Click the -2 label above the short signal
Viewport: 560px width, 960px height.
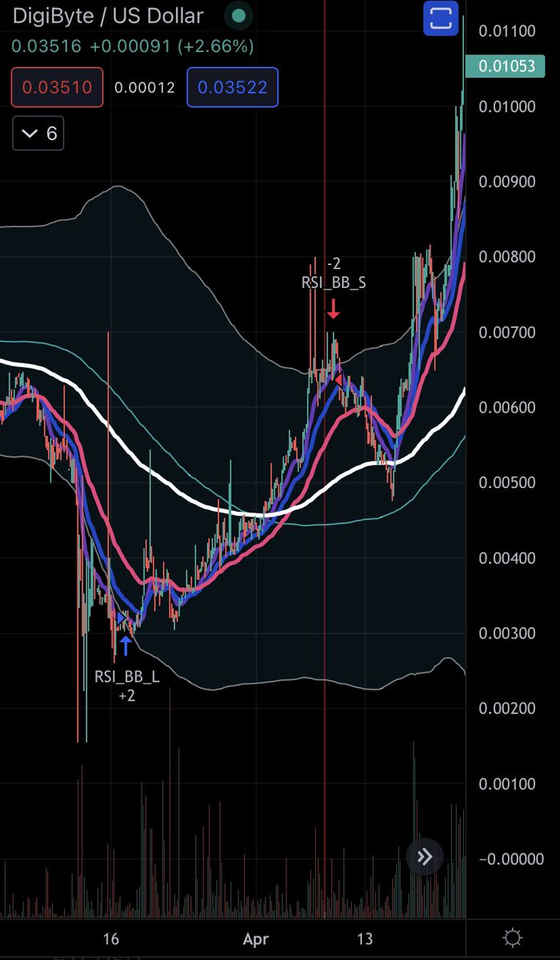334,263
